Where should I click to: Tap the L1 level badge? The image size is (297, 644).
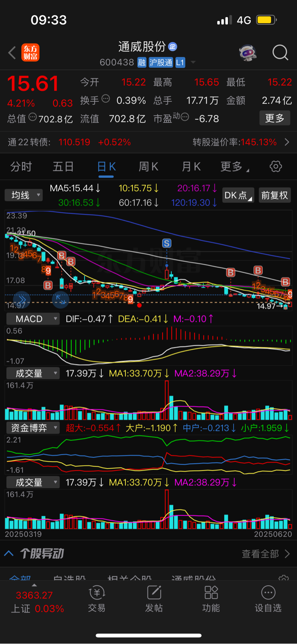(180, 62)
